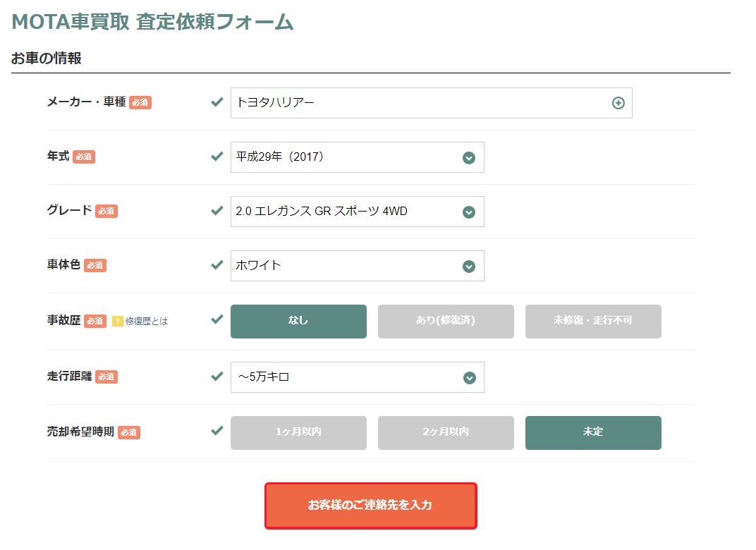Click the yellow question mark icon beside 修復歴とは
The width and height of the screenshot is (756, 550).
pyautogui.click(x=117, y=321)
